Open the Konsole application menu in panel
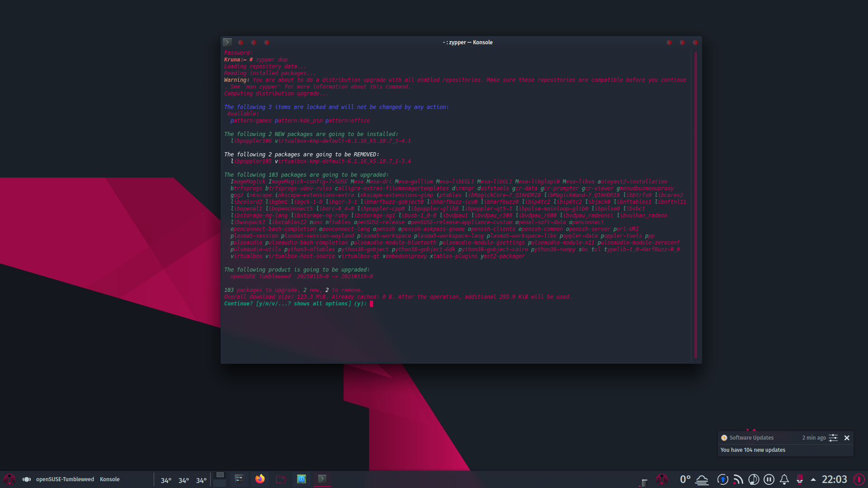 (109, 479)
